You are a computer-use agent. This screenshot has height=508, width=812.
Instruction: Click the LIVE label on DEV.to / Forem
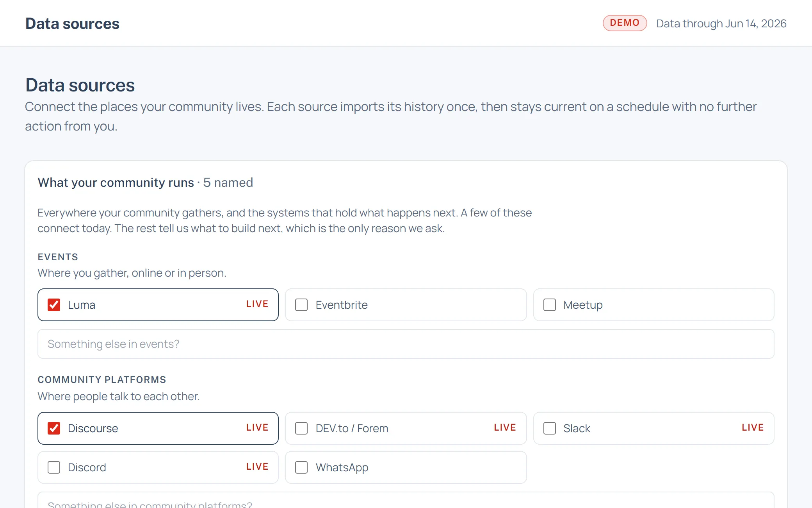pos(505,428)
